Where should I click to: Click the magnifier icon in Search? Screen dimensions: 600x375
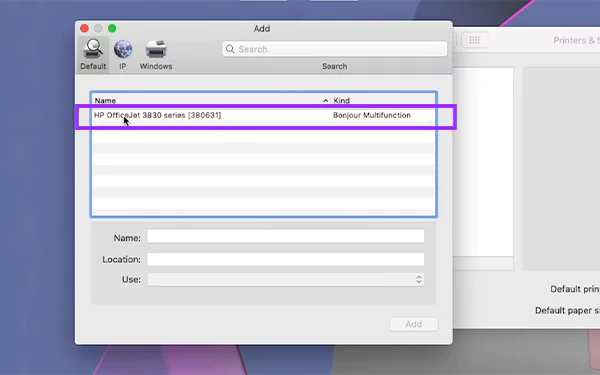(x=230, y=49)
